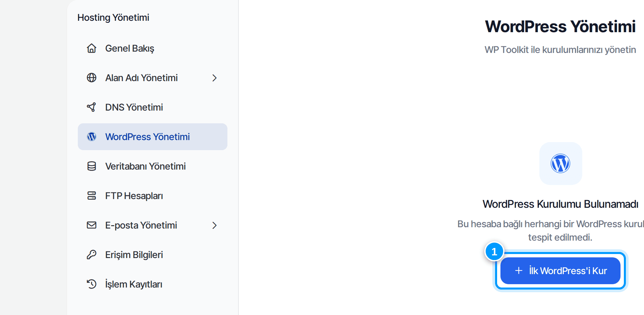Open the Genel Bakış menu item

click(x=153, y=48)
